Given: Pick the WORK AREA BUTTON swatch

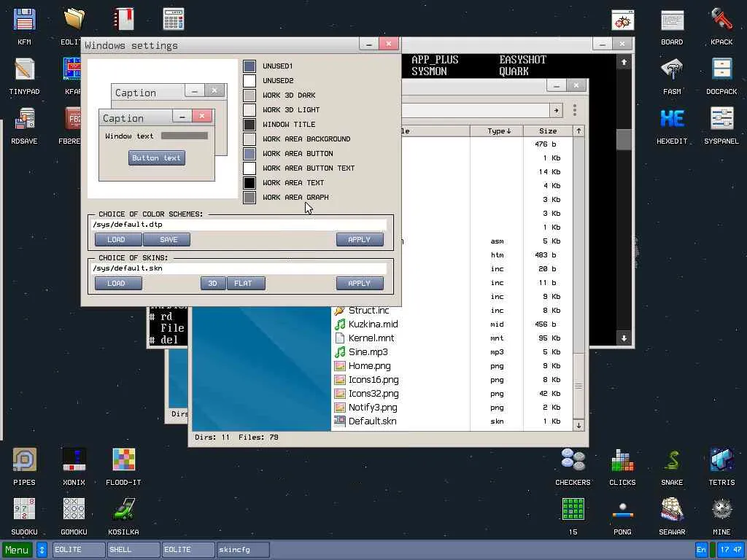Looking at the screenshot, I should 249,154.
